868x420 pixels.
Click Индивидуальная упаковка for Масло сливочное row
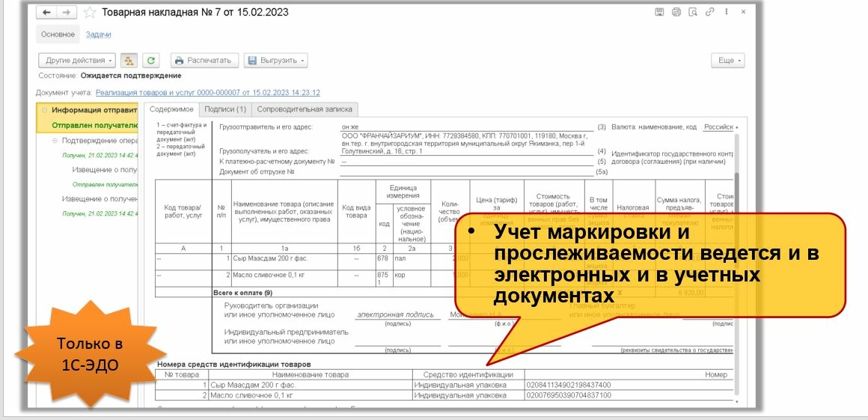click(x=460, y=395)
